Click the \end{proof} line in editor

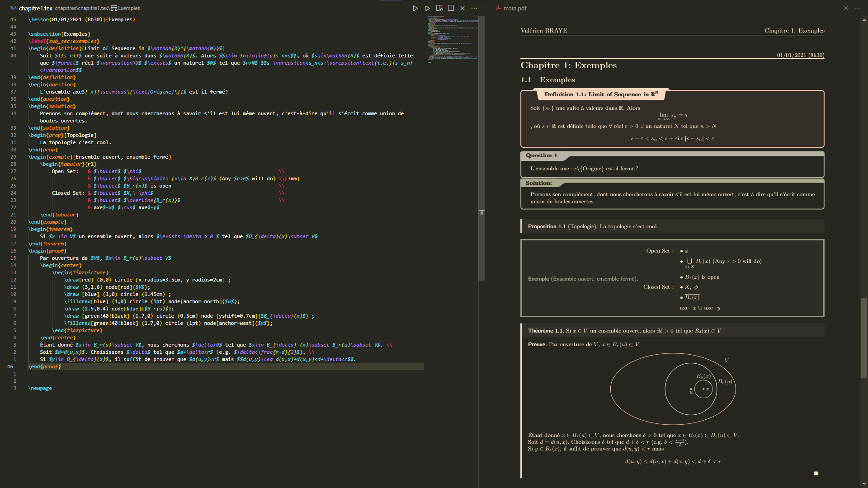click(x=44, y=366)
